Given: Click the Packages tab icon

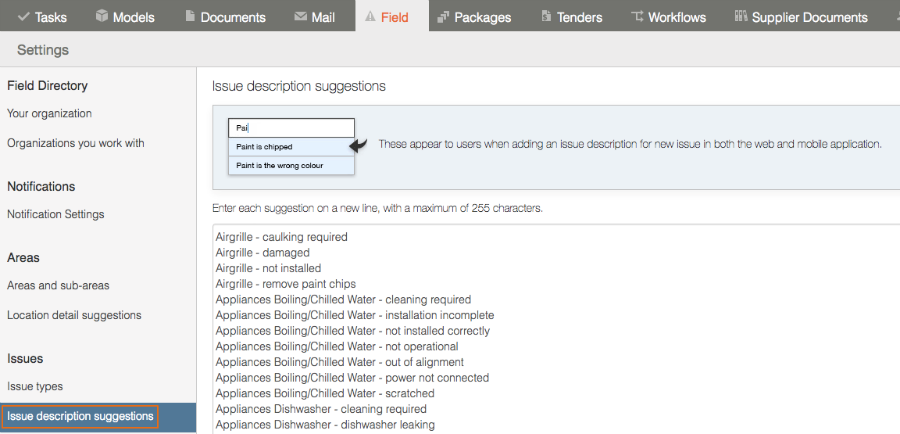Looking at the screenshot, I should (443, 17).
